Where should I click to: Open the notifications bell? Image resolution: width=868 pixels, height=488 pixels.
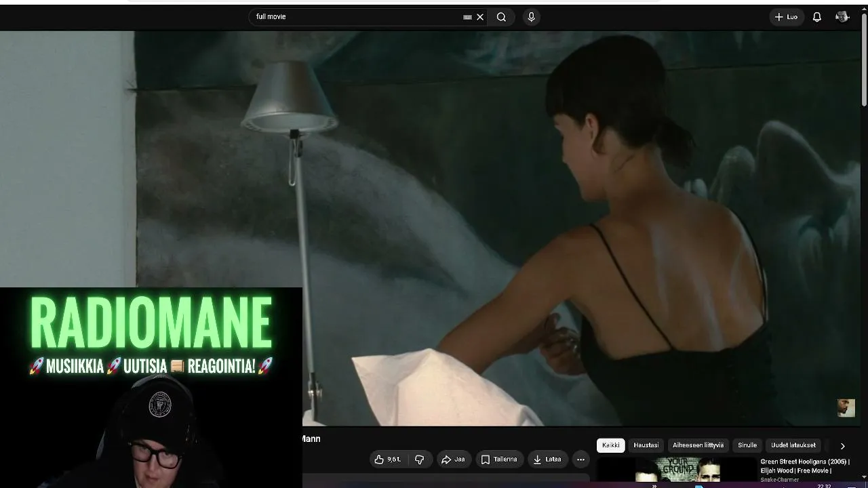coord(817,17)
